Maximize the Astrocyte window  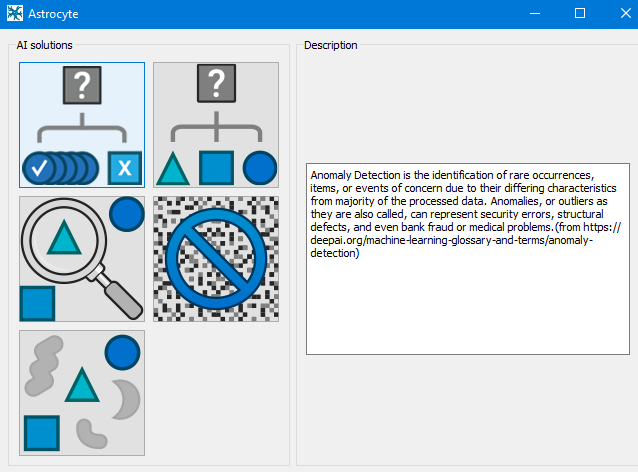tap(580, 14)
